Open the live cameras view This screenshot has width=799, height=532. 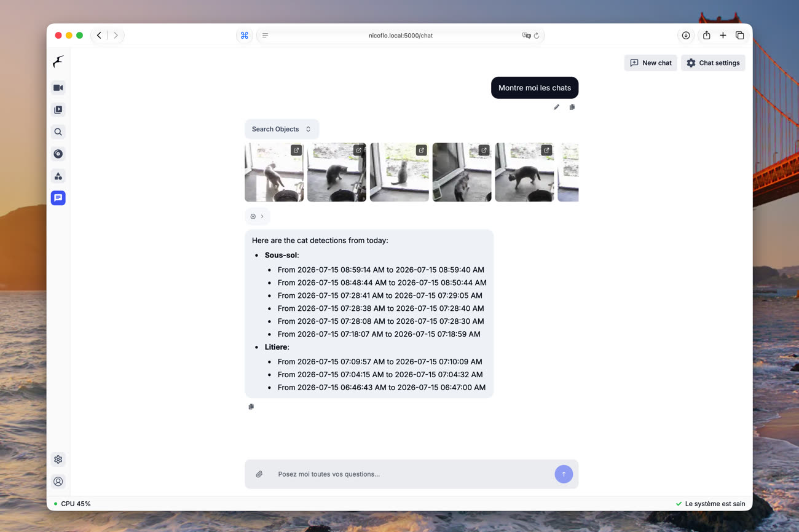[x=58, y=88]
